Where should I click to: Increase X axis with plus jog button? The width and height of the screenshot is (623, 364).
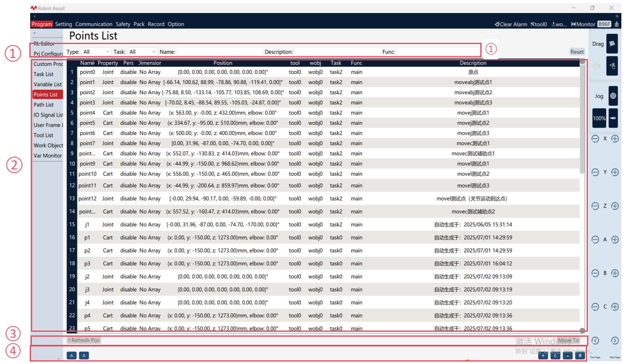coord(615,139)
